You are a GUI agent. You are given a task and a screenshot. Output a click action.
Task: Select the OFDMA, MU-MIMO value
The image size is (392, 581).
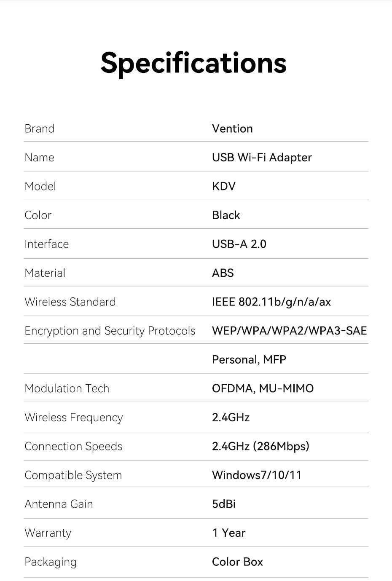pos(263,388)
